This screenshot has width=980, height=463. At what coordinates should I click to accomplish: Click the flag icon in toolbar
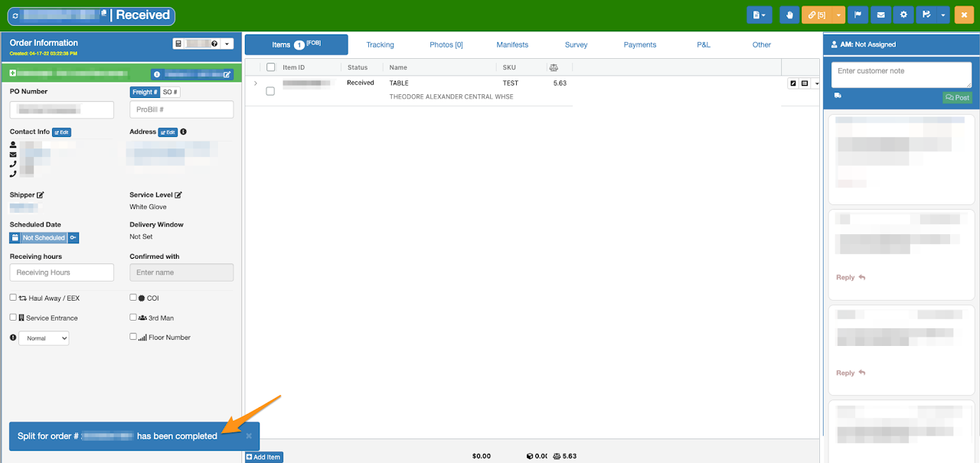pos(858,15)
